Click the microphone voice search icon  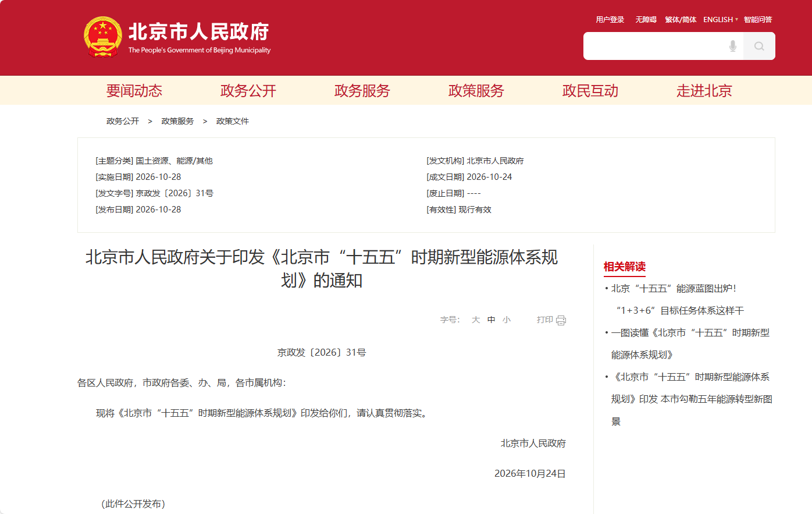point(733,46)
